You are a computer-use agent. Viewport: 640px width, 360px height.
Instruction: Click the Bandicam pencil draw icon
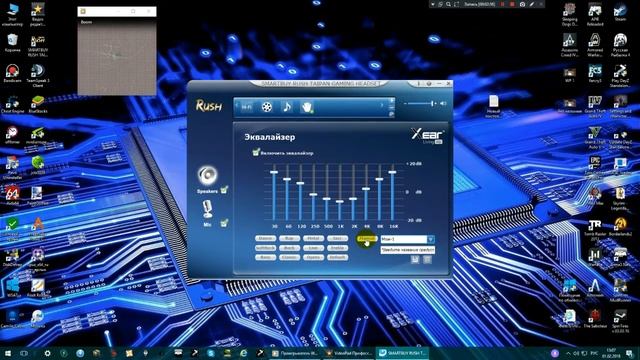(532, 4)
